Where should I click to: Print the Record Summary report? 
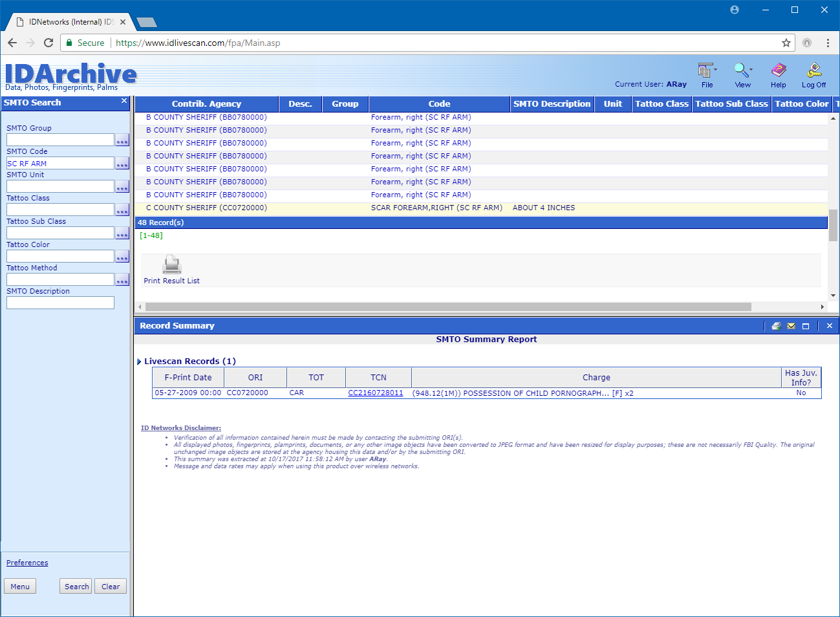click(776, 326)
